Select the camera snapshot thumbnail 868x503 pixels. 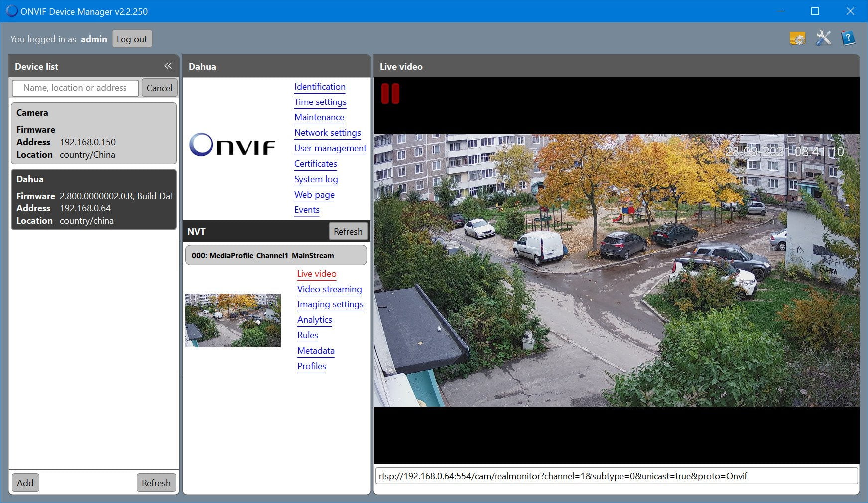[233, 320]
